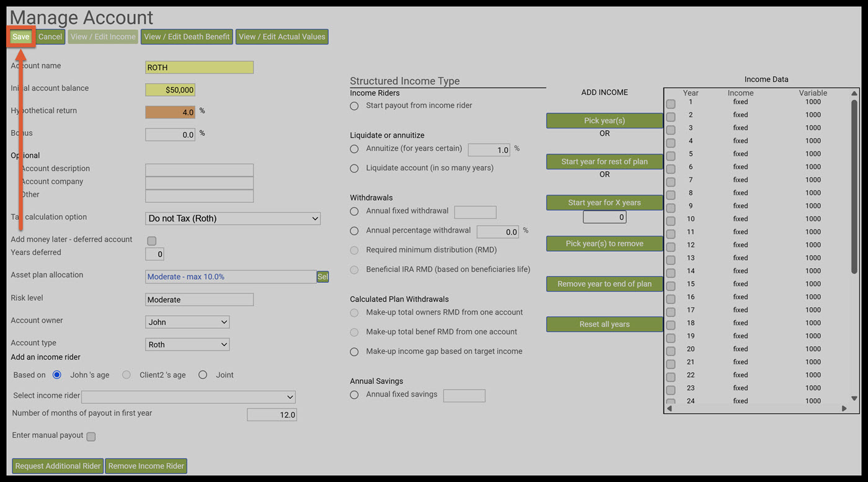Click the Reset all years button
The height and width of the screenshot is (482, 868).
point(604,324)
